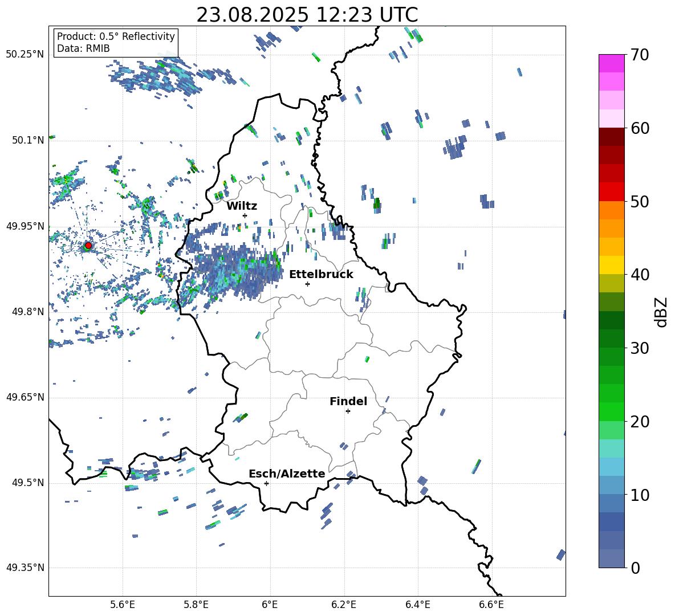
Task: Select the Findel city label
Action: (348, 401)
